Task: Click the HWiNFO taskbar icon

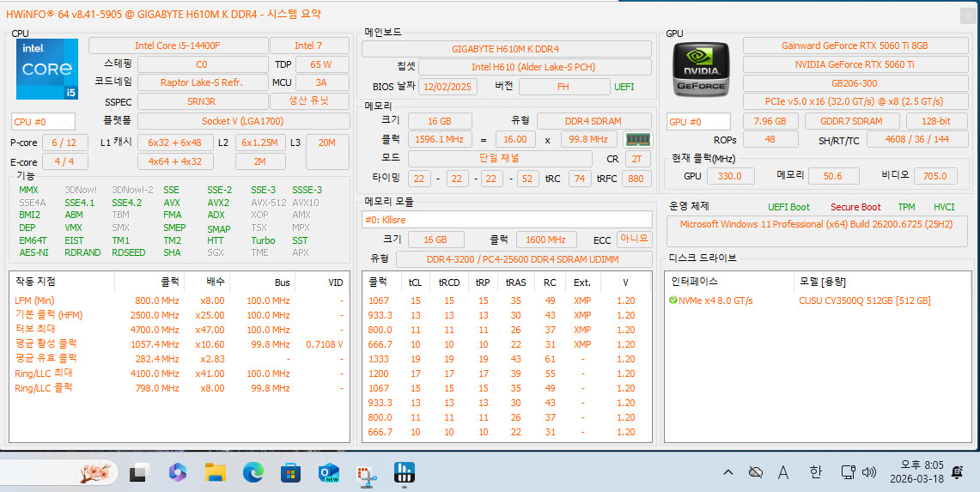Action: coord(404,472)
